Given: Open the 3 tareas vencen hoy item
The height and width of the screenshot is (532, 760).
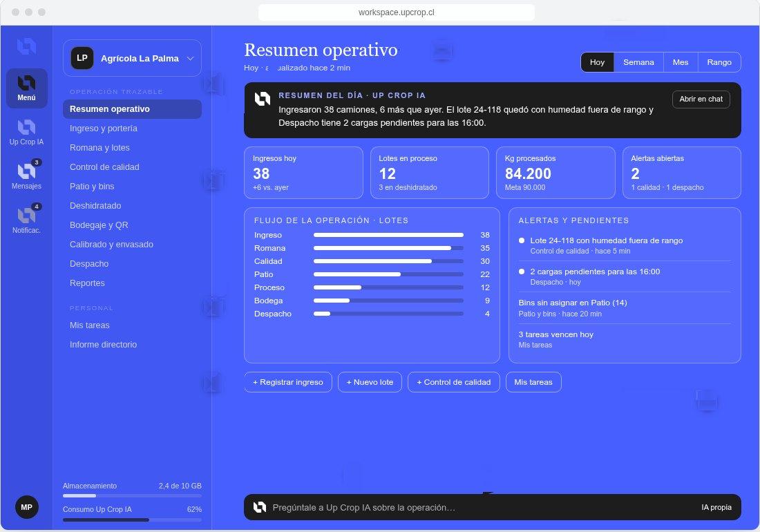Looking at the screenshot, I should pyautogui.click(x=625, y=339).
